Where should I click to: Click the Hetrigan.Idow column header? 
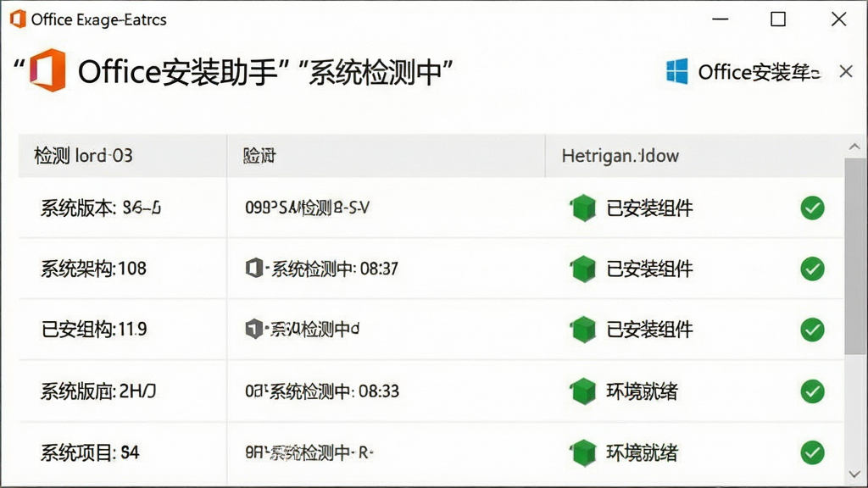pyautogui.click(x=694, y=156)
